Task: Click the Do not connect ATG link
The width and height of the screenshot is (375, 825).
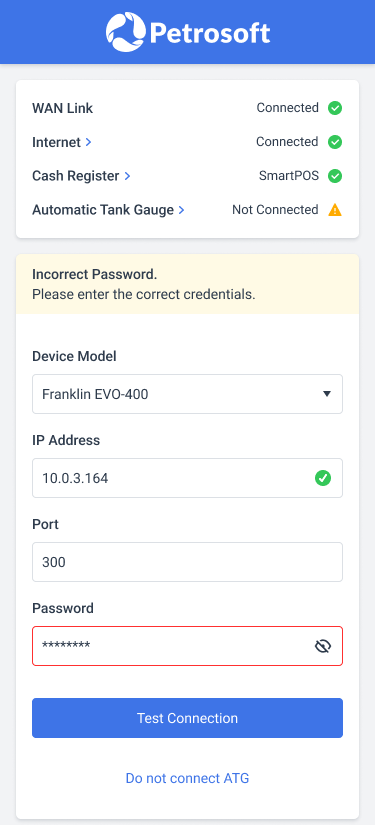Action: point(187,778)
